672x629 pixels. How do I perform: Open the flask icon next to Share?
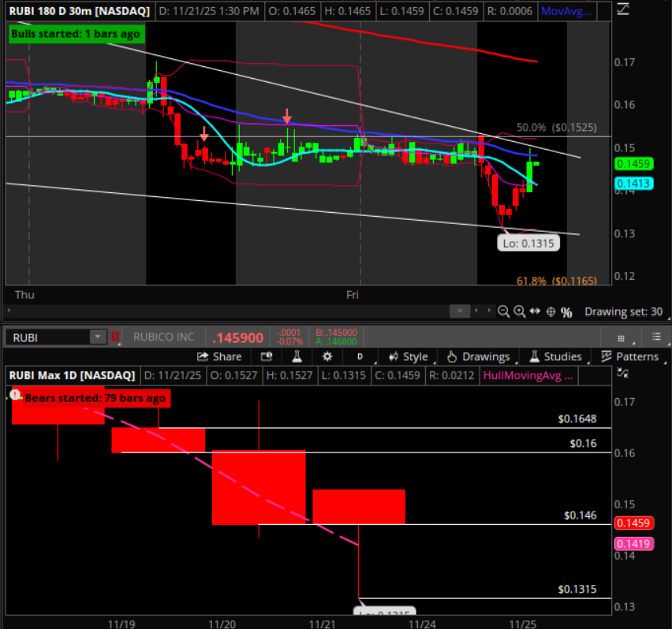297,356
